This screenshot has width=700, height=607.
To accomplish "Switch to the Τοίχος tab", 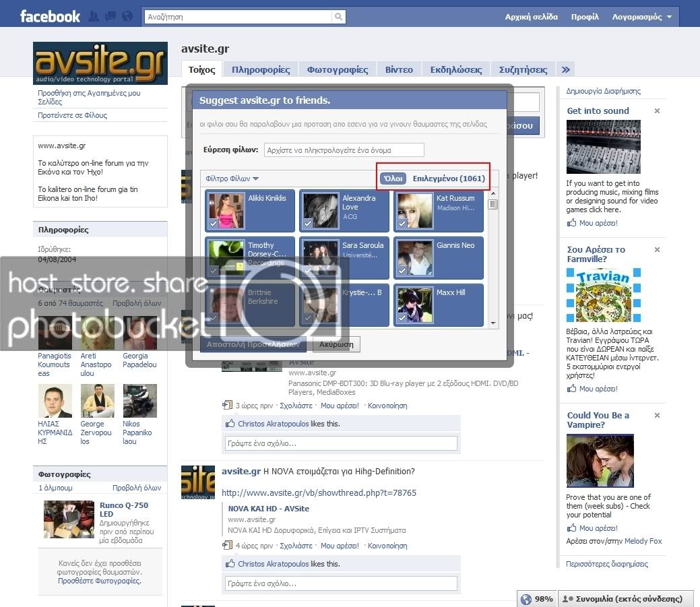I will (x=202, y=69).
